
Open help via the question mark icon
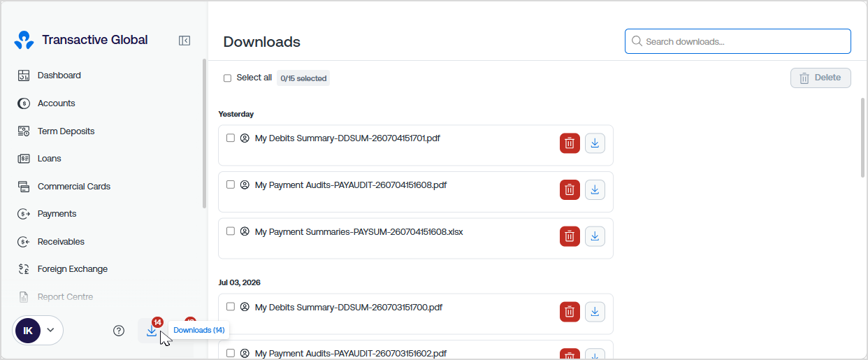[119, 331]
